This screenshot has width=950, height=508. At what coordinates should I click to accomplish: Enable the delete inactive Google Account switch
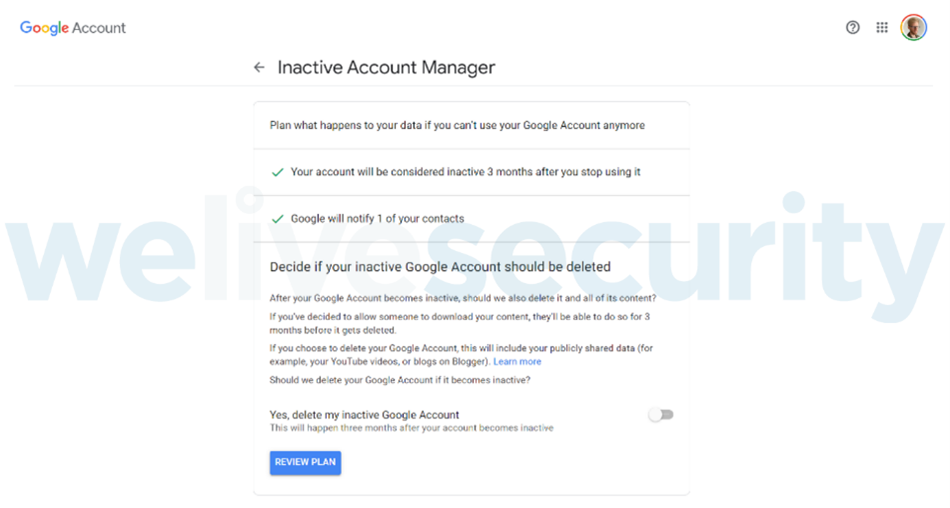click(x=661, y=415)
